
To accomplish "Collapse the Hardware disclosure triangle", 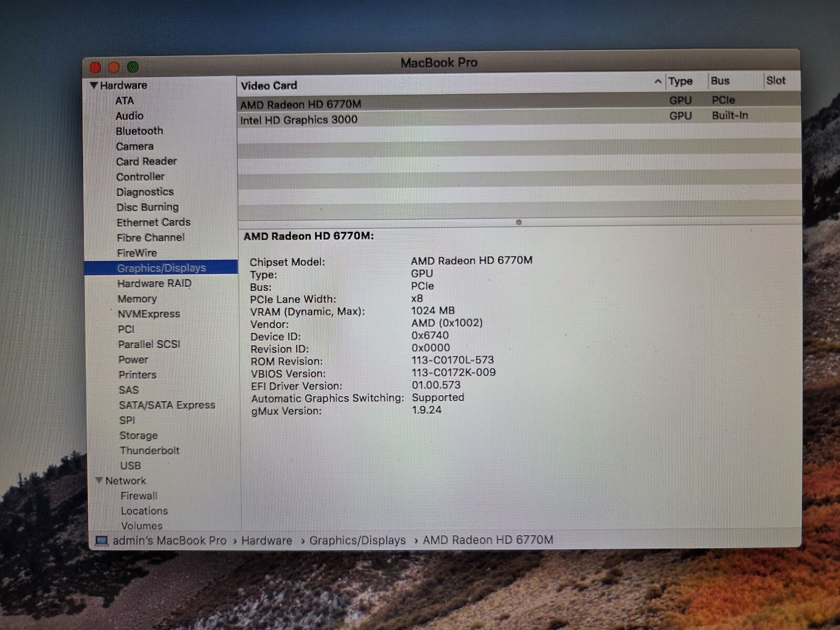I will [x=94, y=85].
